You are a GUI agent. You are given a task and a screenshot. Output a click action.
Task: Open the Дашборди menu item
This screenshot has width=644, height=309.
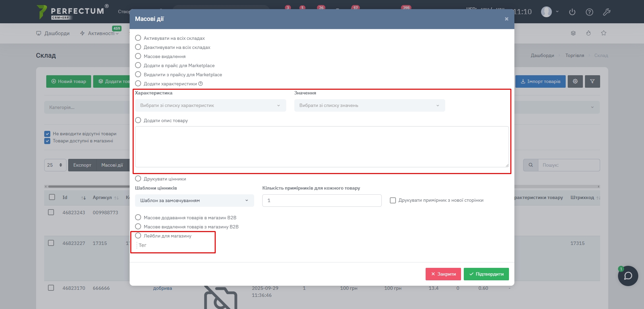click(53, 33)
